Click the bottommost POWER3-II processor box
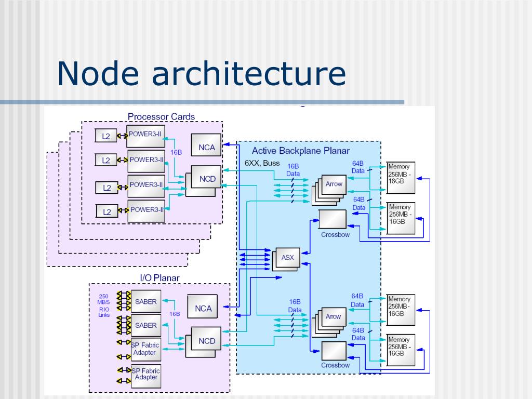Screen dimensions: 532x399 coord(146,211)
